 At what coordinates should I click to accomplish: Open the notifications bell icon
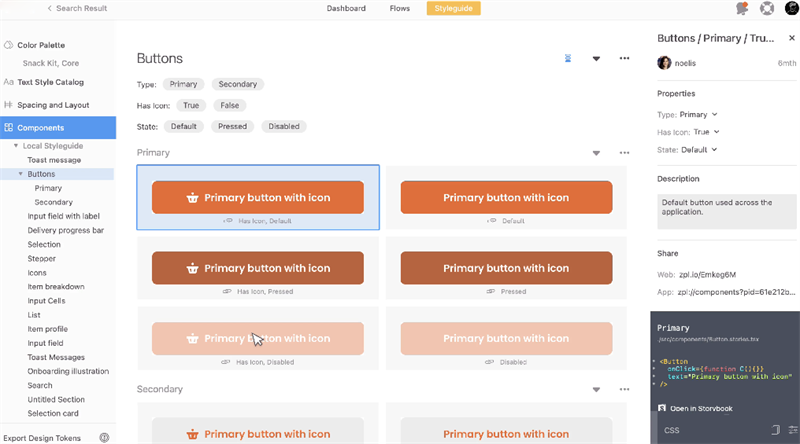[742, 9]
